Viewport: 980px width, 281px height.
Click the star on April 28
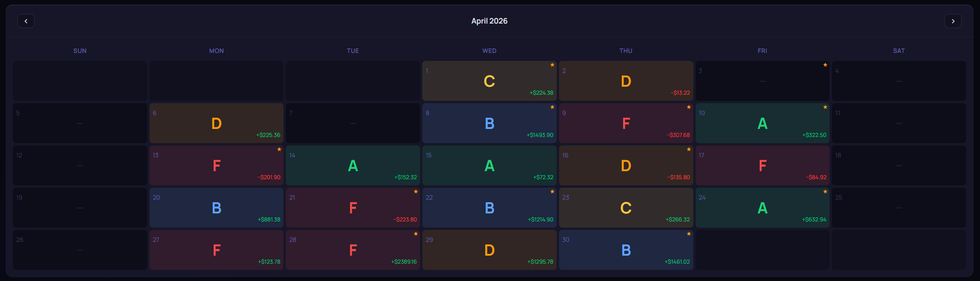pos(416,234)
